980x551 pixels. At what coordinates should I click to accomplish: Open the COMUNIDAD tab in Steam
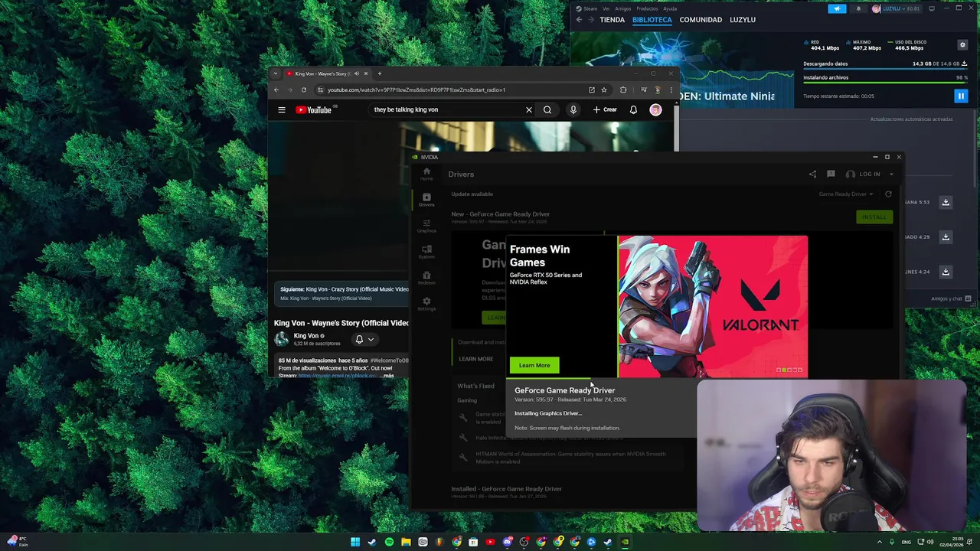point(701,20)
